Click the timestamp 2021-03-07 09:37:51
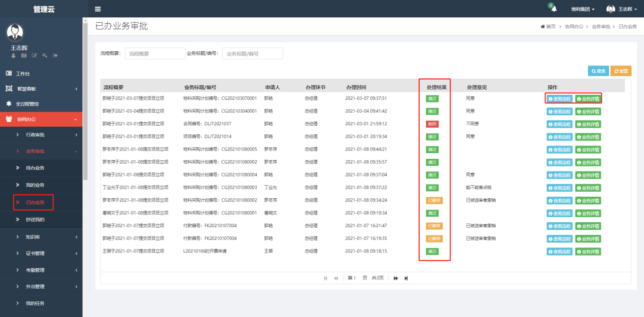 pyautogui.click(x=366, y=98)
